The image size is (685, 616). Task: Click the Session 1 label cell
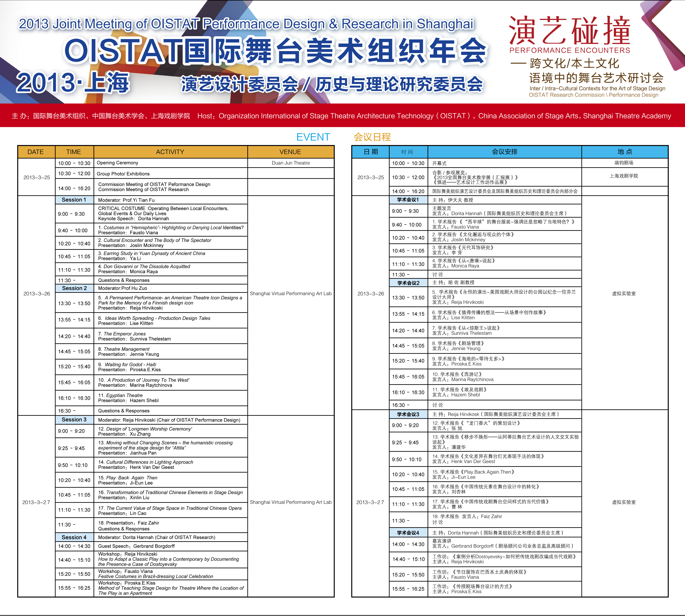[x=74, y=200]
